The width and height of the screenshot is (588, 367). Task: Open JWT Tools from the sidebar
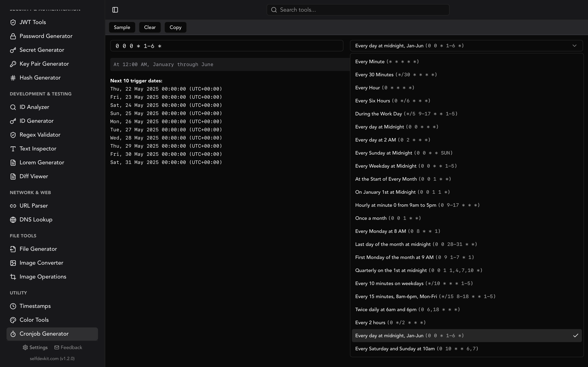pos(33,22)
